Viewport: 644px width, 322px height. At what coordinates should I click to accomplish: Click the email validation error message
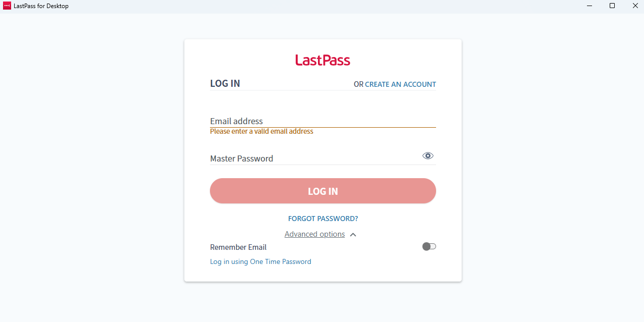[261, 131]
